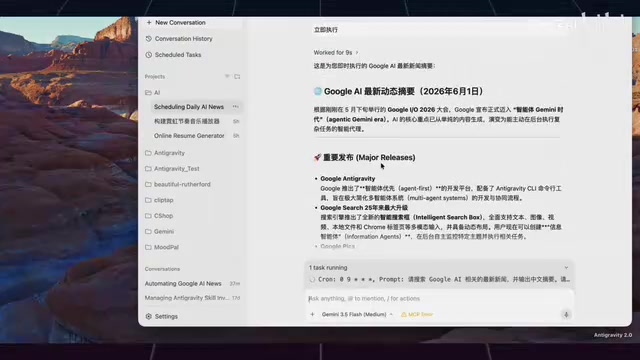Image resolution: width=640 pixels, height=360 pixels.
Task: Collapse the 1 task running panel chevron
Action: (x=566, y=268)
